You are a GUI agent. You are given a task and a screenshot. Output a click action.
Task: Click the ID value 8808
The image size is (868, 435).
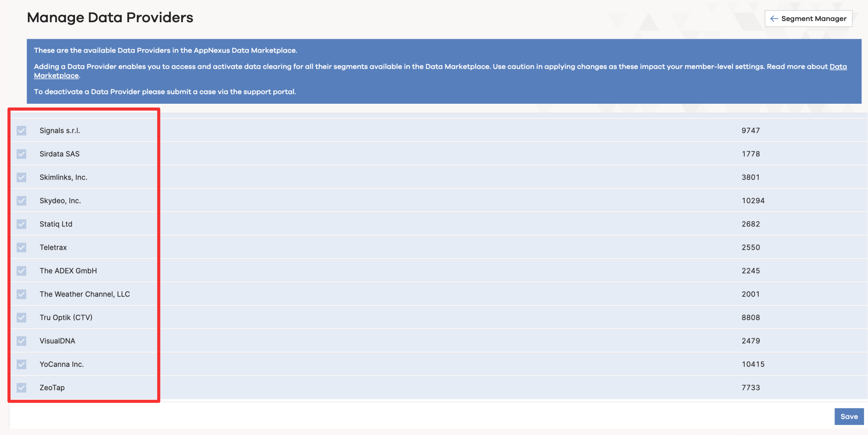751,318
